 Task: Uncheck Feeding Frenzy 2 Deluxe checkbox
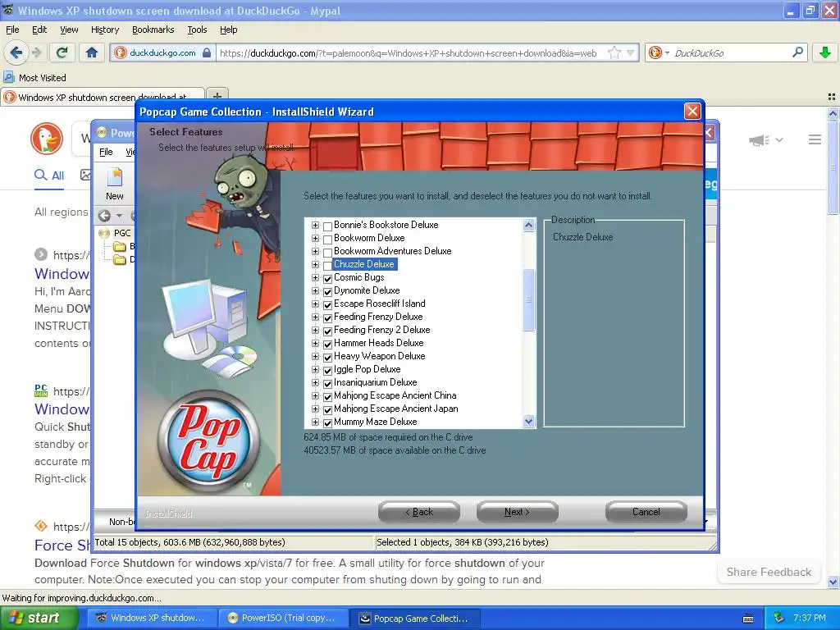tap(328, 331)
